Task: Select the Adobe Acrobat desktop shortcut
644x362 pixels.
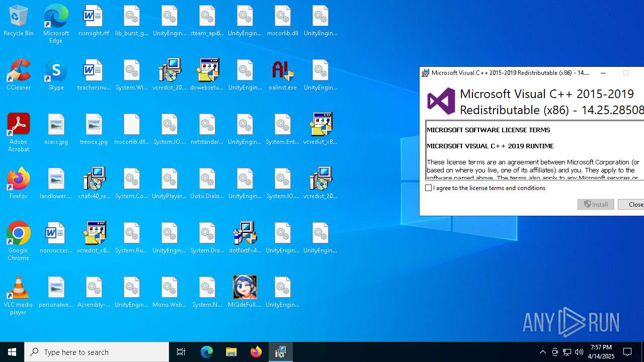Action: 19,133
